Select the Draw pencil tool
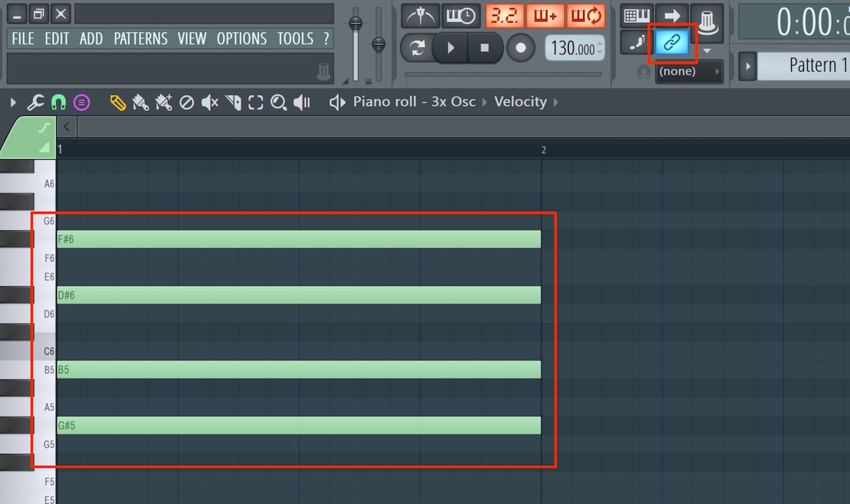This screenshot has height=504, width=850. click(118, 102)
